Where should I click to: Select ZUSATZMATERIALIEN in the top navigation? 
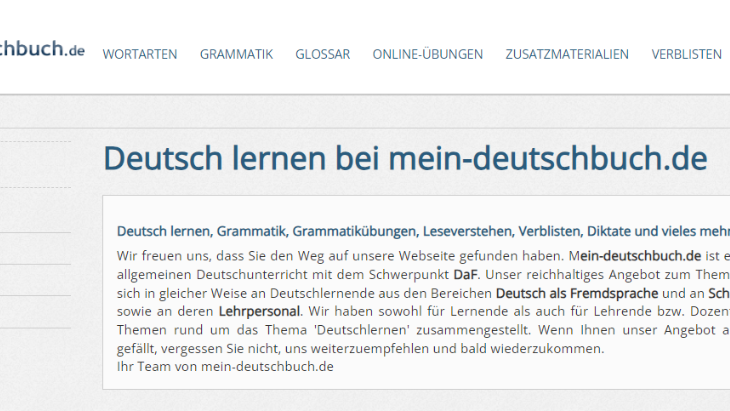click(567, 54)
